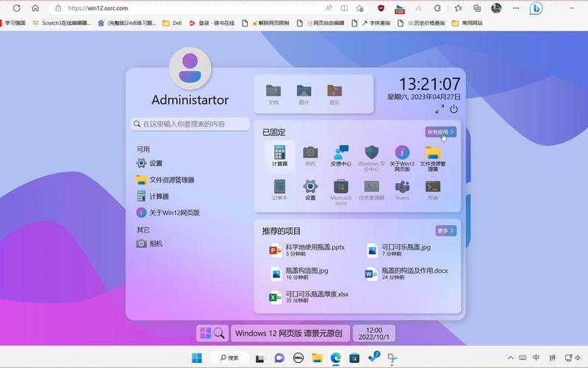Click the Bing chat sidebar icon

pos(536,8)
